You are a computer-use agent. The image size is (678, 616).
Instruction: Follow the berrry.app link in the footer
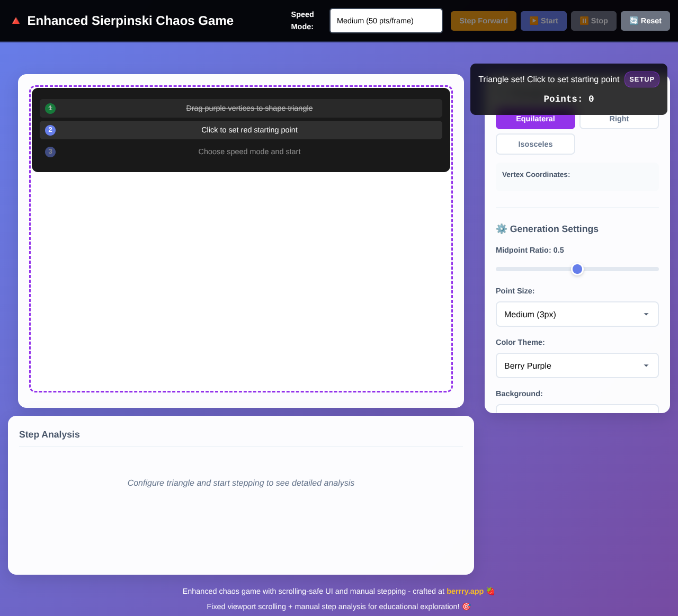pyautogui.click(x=465, y=591)
